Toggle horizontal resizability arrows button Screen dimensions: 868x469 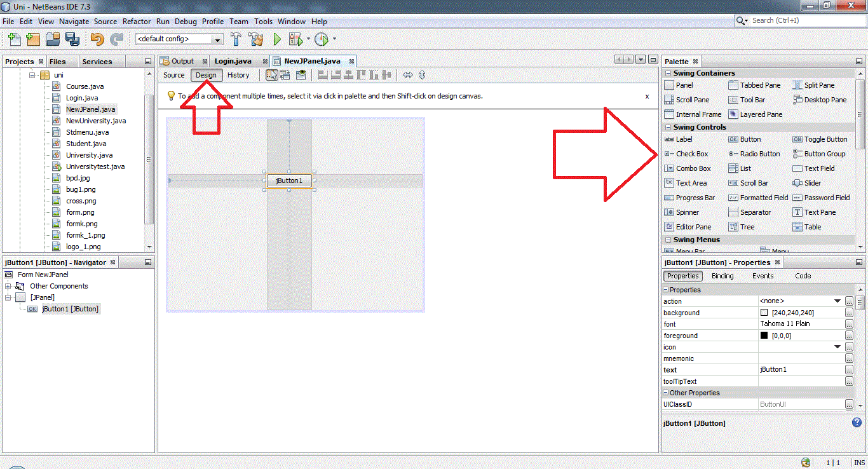click(408, 75)
